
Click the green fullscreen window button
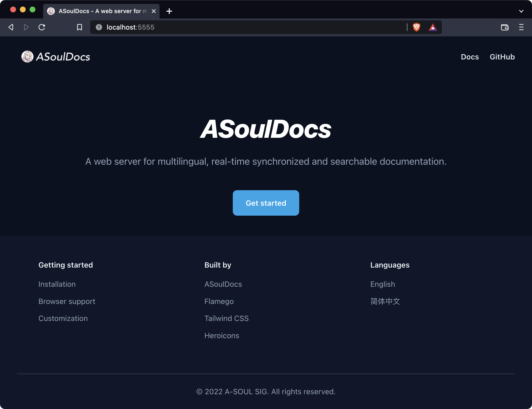32,9
